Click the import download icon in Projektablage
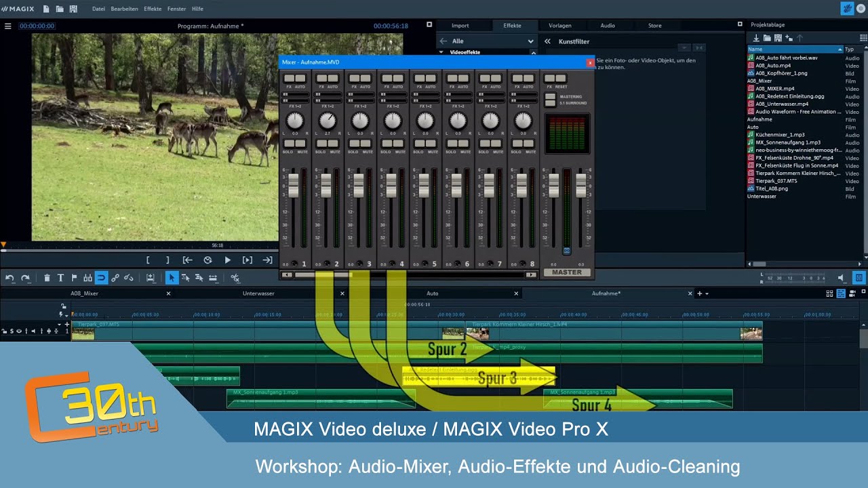The height and width of the screenshot is (488, 868). 756,38
